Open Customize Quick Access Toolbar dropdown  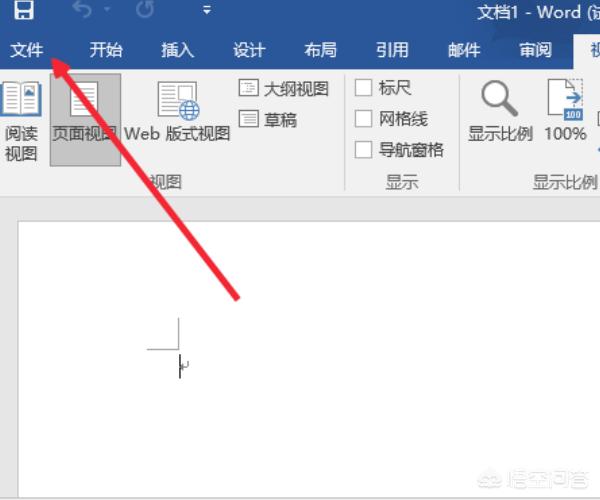tap(207, 10)
